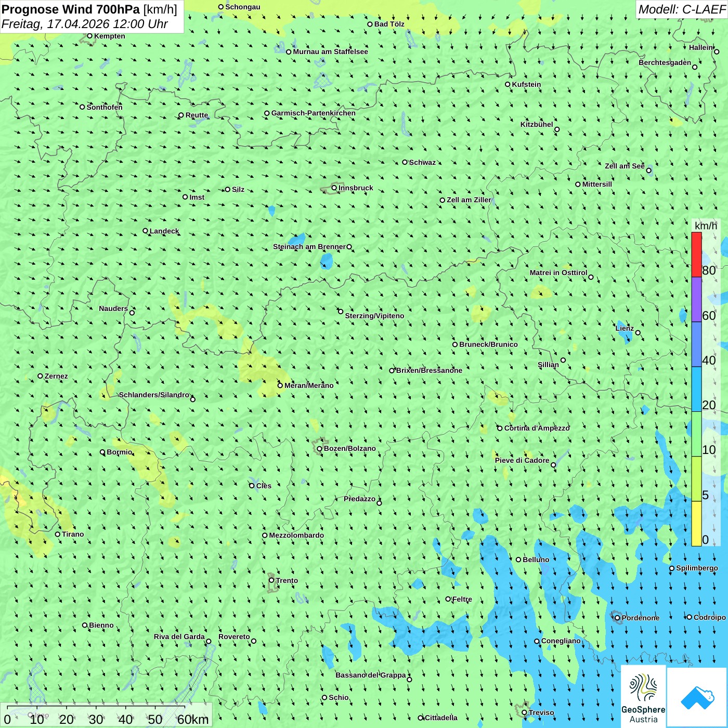Click the 'Predazzo' label
The width and height of the screenshot is (728, 728).
point(360,499)
